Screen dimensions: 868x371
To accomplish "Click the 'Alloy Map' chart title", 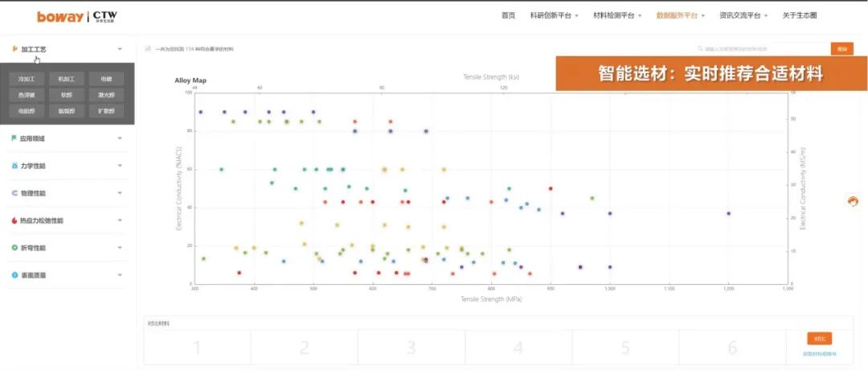I will (x=190, y=80).
